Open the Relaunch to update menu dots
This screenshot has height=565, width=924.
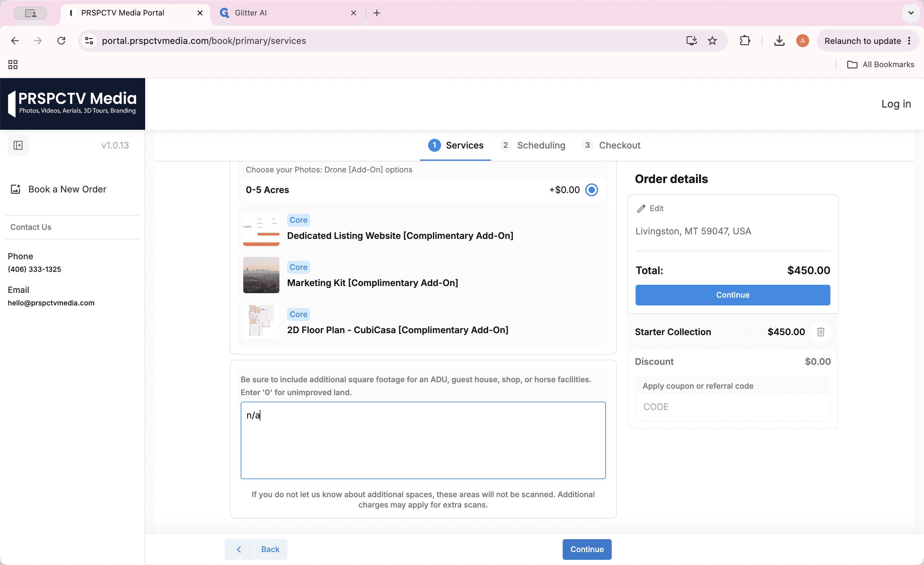pos(909,40)
